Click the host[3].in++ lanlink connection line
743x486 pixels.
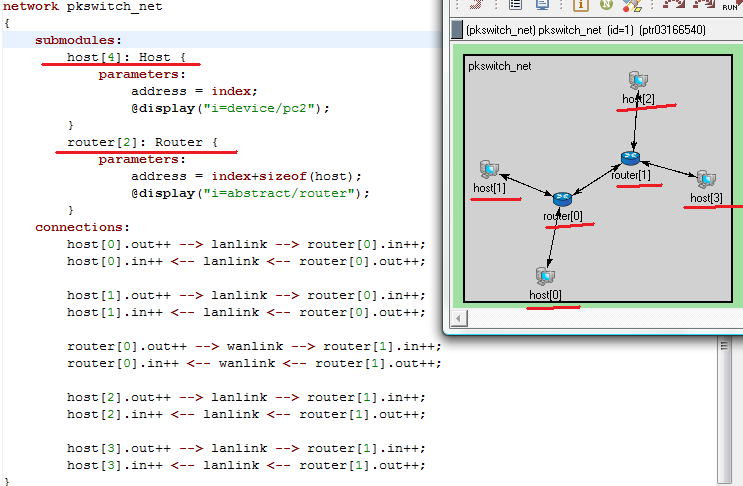[246, 466]
